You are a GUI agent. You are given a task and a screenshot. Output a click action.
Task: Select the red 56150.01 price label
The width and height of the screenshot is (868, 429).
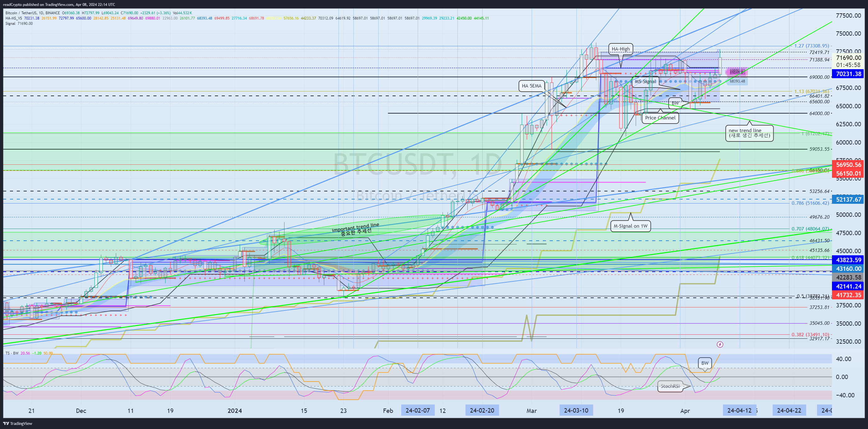coord(848,174)
